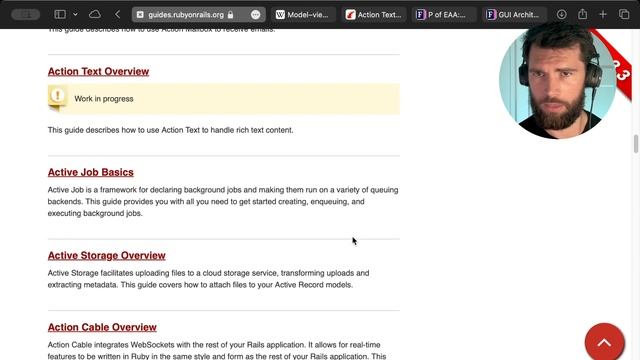Go back with the back chevron
Screen dimensions: 640x360
click(118, 14)
